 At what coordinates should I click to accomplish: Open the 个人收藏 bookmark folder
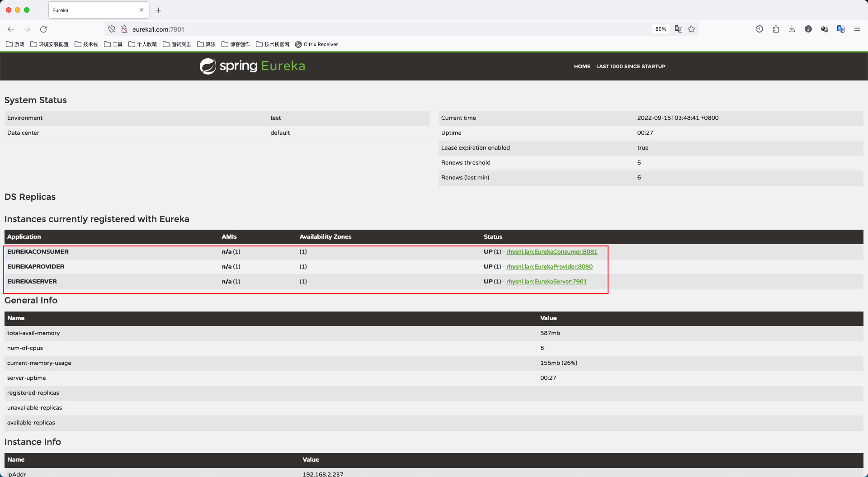143,44
